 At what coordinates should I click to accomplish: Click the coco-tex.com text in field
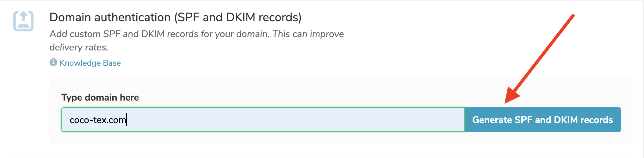click(x=98, y=120)
